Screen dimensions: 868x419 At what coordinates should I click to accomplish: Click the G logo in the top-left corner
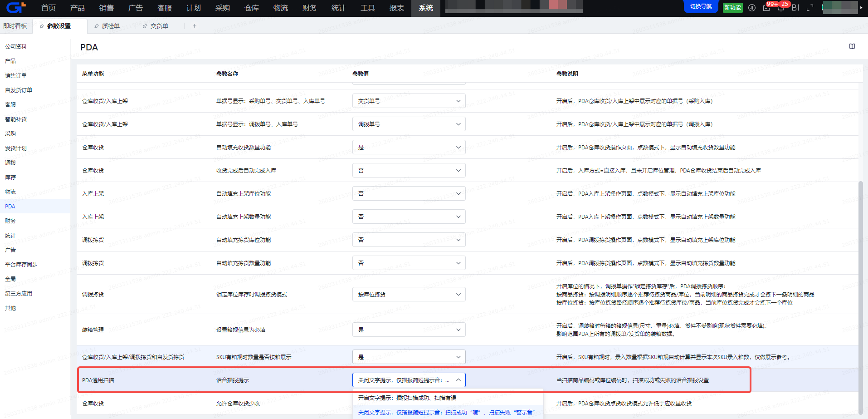pyautogui.click(x=15, y=8)
